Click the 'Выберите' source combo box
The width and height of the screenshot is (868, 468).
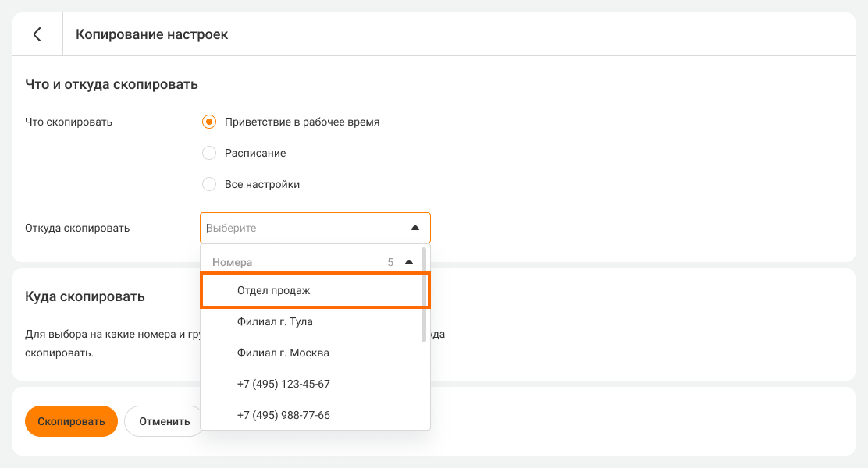pos(304,228)
